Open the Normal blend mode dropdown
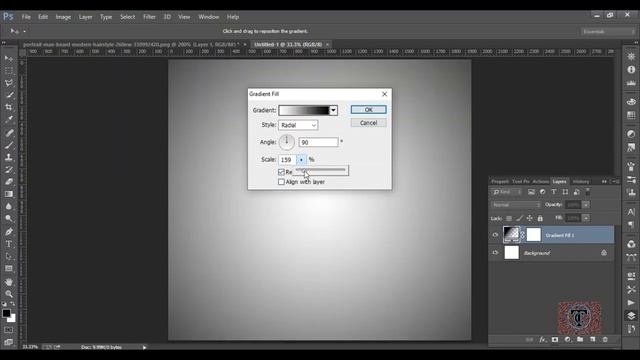Viewport: 640px width, 360px height. point(516,204)
